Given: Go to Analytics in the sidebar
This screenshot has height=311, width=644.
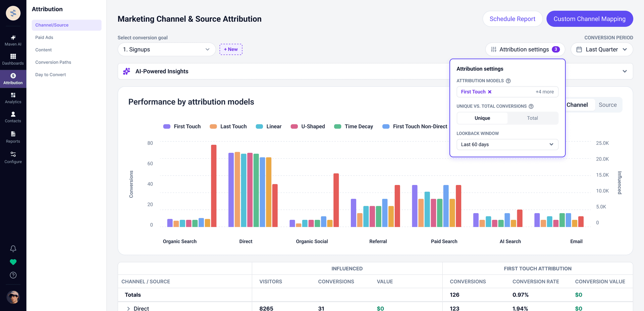Looking at the screenshot, I should 13,98.
